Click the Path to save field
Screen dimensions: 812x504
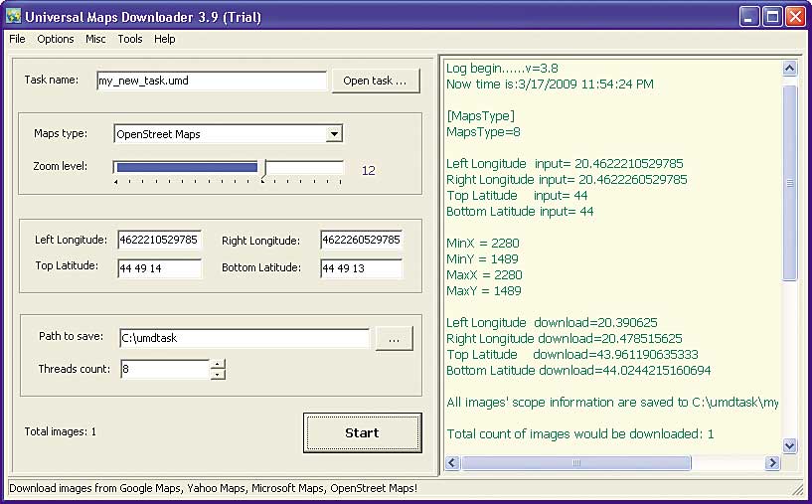click(244, 338)
